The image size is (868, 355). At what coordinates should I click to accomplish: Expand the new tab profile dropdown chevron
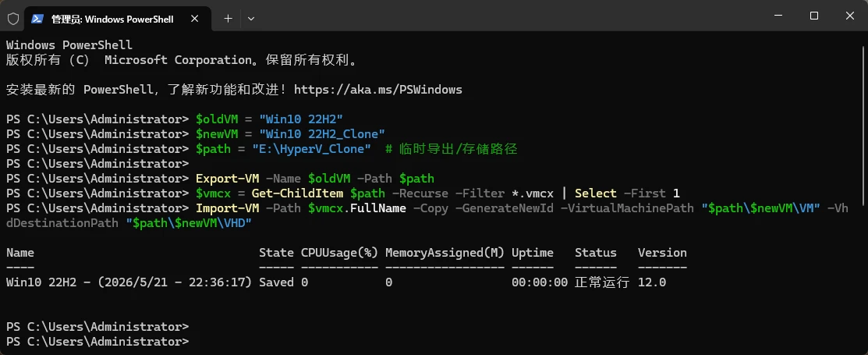point(251,18)
